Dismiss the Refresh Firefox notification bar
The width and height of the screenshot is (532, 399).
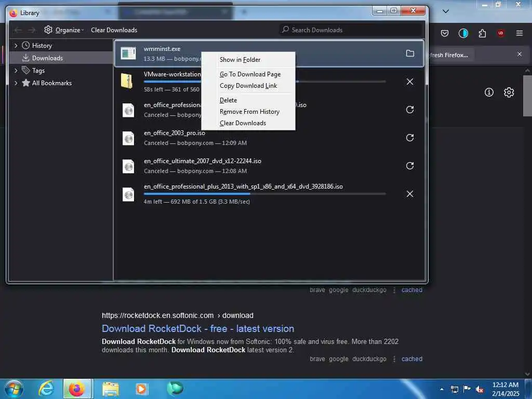(x=520, y=54)
